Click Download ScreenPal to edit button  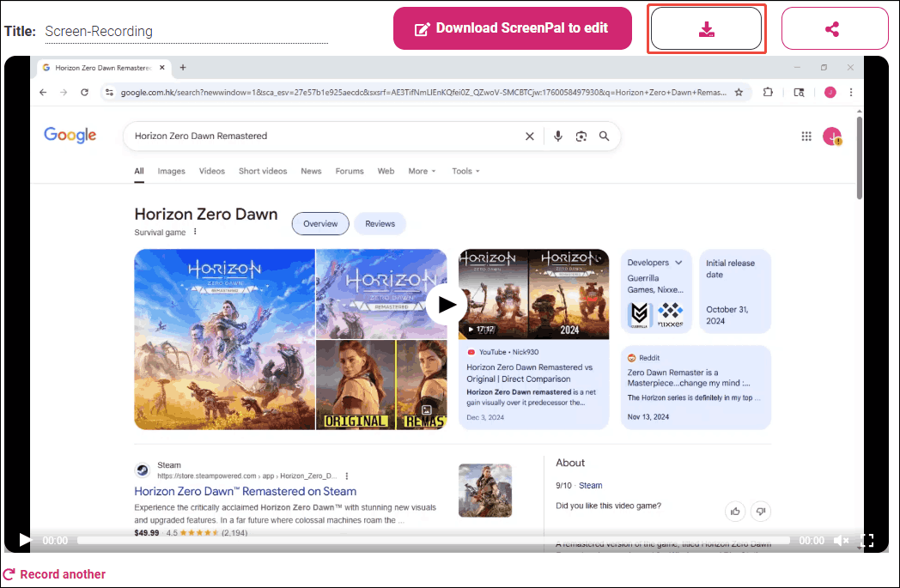click(512, 28)
